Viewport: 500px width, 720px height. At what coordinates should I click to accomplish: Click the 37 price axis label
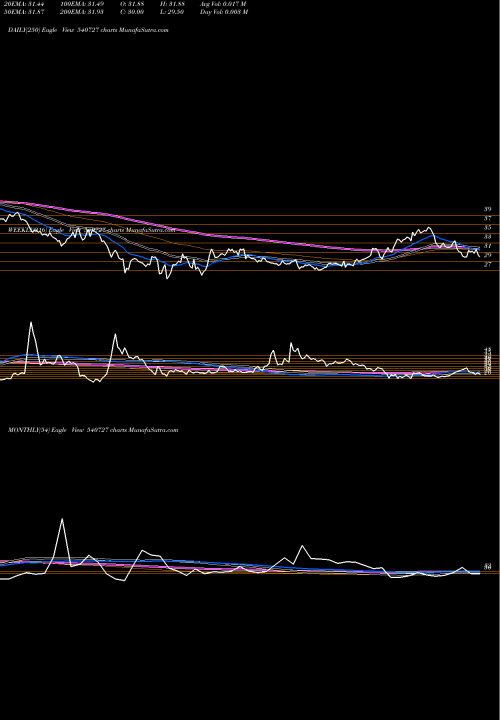tap(487, 218)
